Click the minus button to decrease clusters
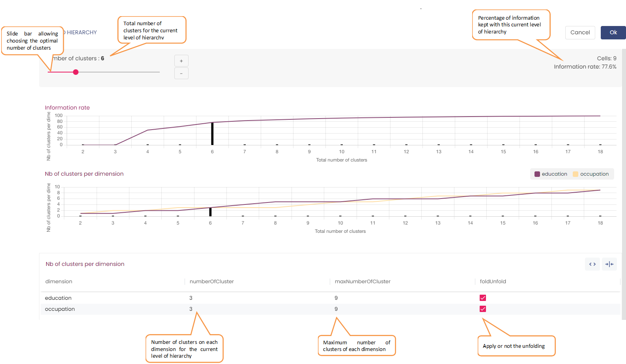The width and height of the screenshot is (626, 364). click(x=181, y=73)
